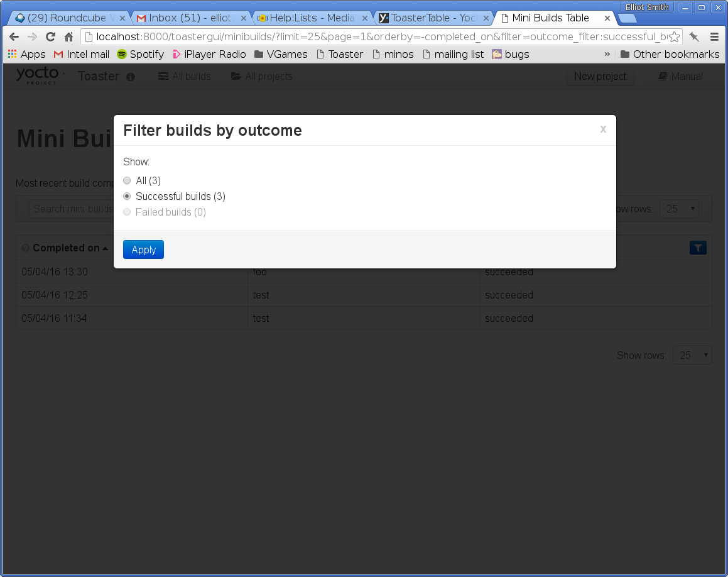Click the Toaster info icon

(x=131, y=77)
